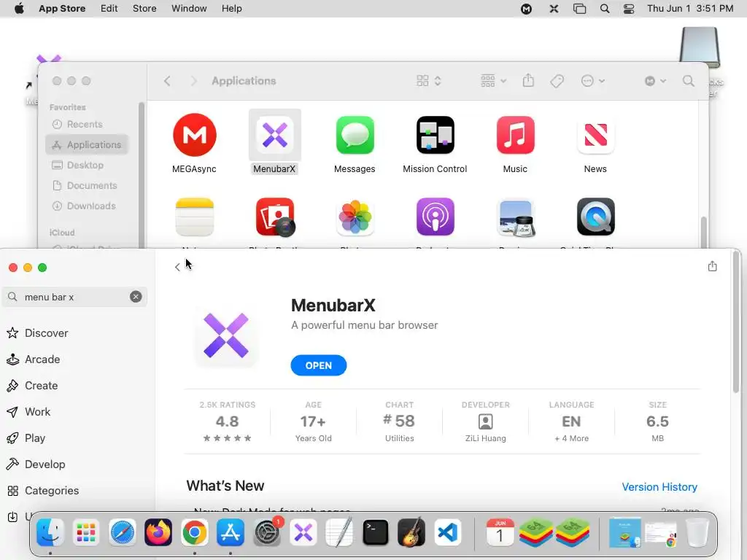This screenshot has height=560, width=747.
Task: Click MenubarX icon in menu bar
Action: point(554,9)
